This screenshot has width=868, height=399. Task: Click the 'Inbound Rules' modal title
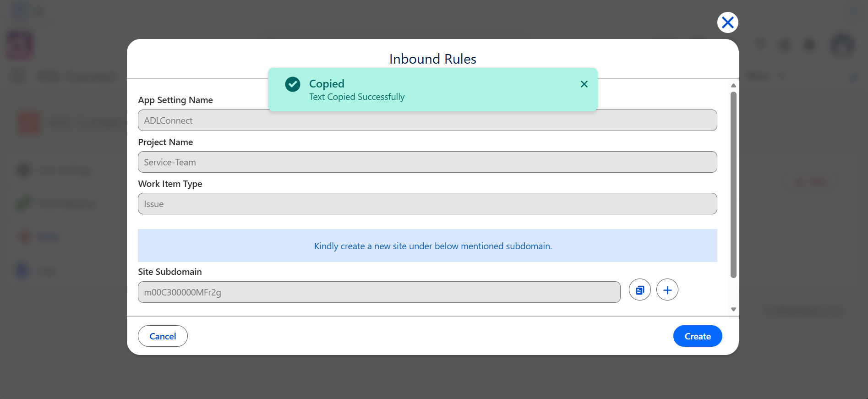[433, 59]
